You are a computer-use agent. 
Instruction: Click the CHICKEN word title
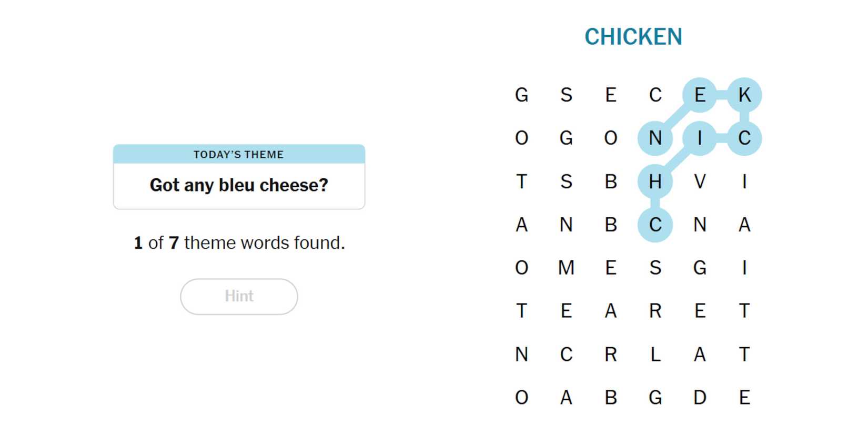click(633, 37)
